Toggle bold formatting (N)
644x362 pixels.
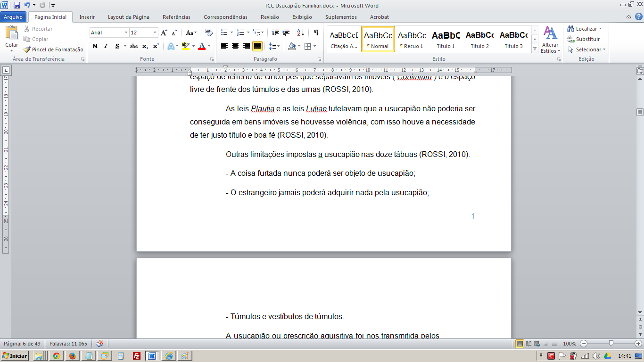(x=95, y=46)
